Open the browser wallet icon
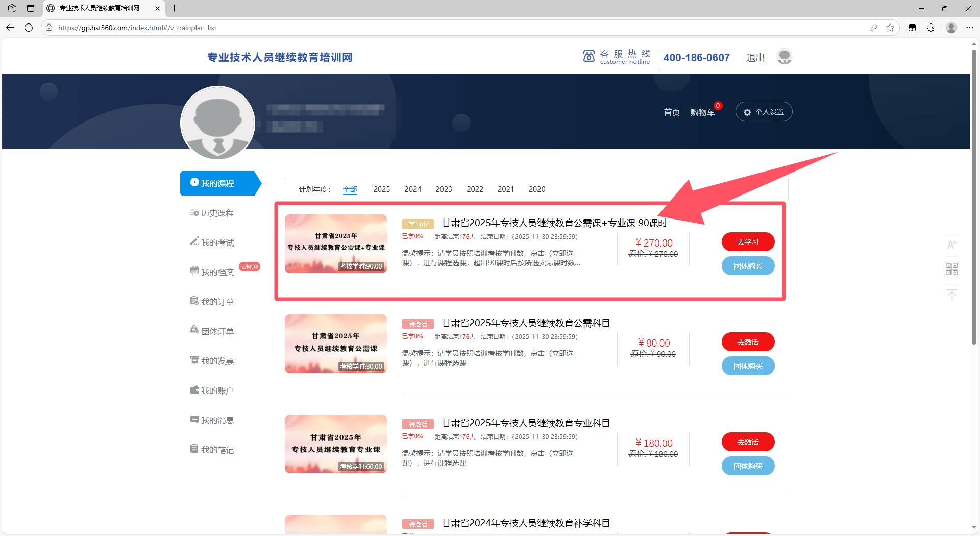This screenshot has height=536, width=980. point(912,28)
